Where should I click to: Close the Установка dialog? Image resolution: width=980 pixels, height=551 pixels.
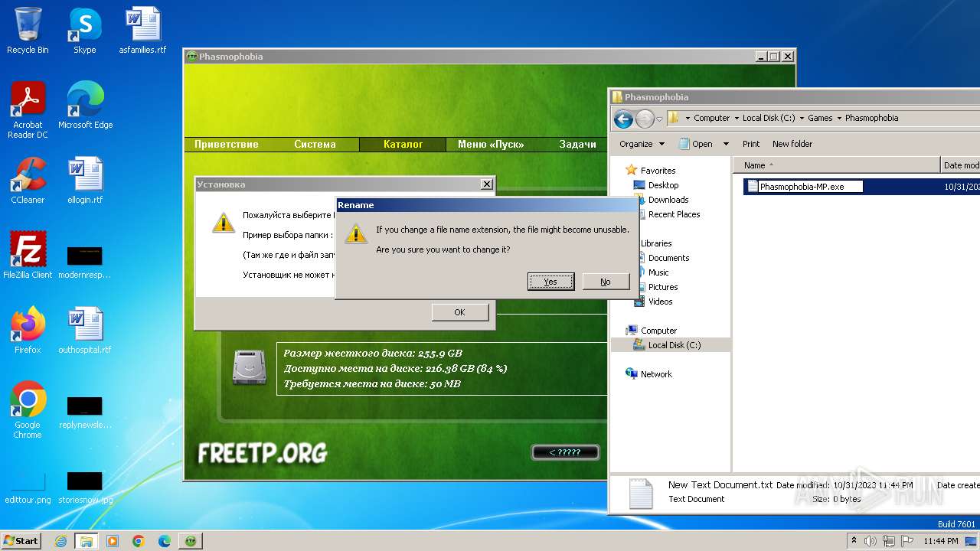486,184
